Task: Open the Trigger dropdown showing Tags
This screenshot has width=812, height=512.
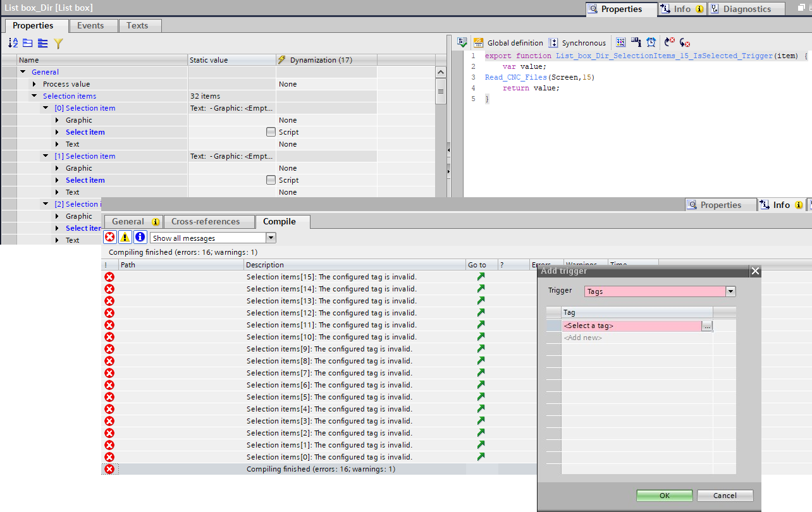Action: click(x=731, y=291)
